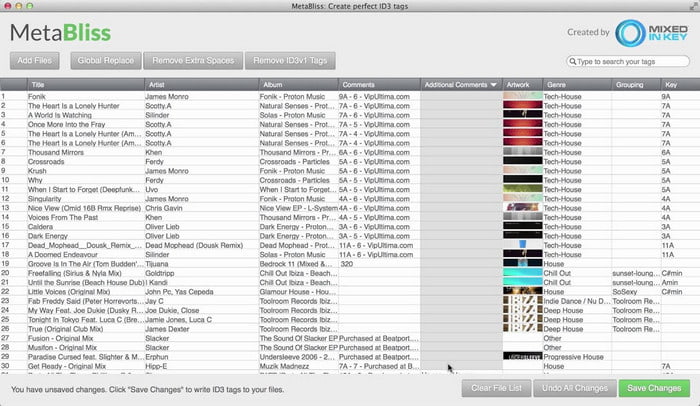Sort by Genre column header
Image resolution: width=700 pixels, height=406 pixels.
pyautogui.click(x=577, y=85)
